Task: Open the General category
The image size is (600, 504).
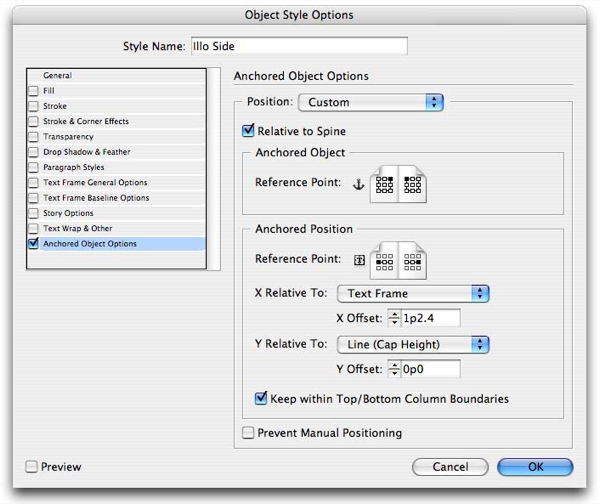Action: 57,75
